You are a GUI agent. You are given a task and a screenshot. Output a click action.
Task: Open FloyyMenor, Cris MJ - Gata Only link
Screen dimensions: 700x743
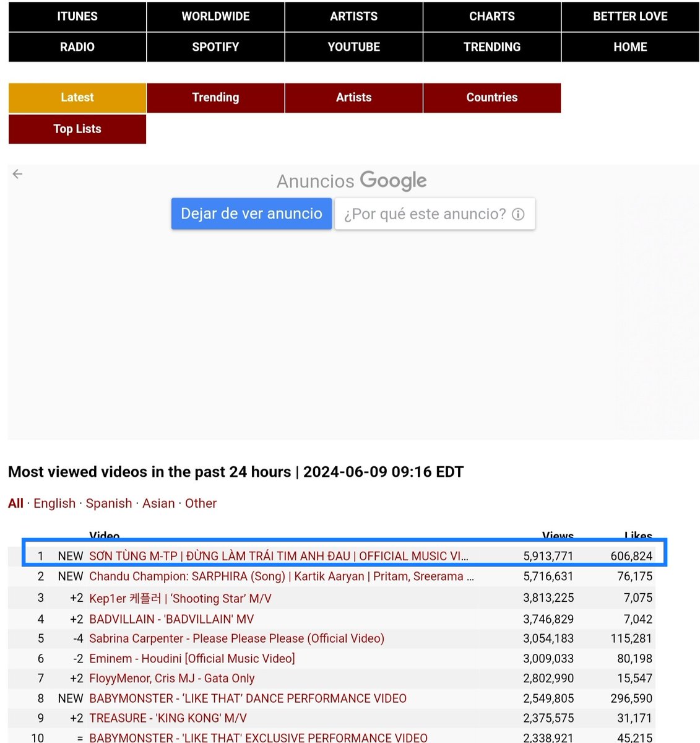click(x=171, y=679)
